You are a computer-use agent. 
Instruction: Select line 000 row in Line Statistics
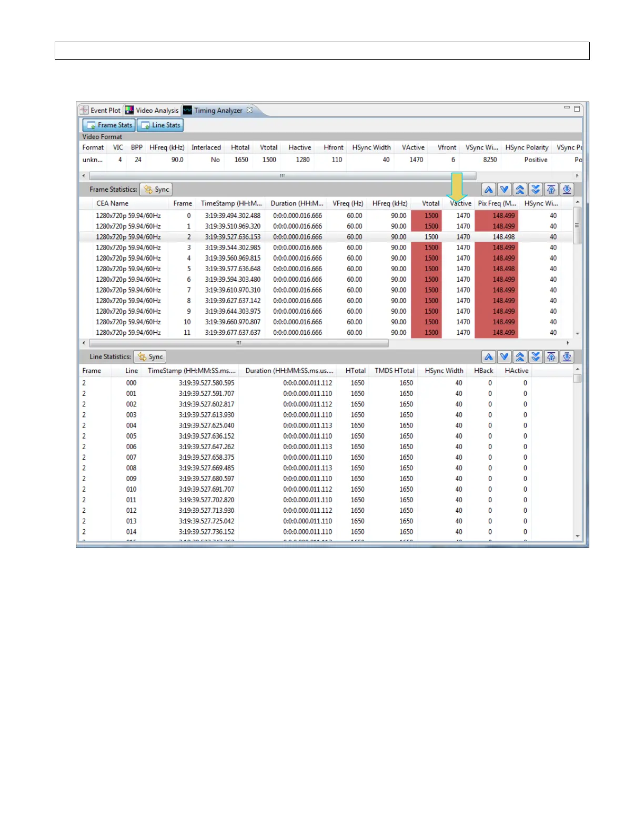click(326, 383)
